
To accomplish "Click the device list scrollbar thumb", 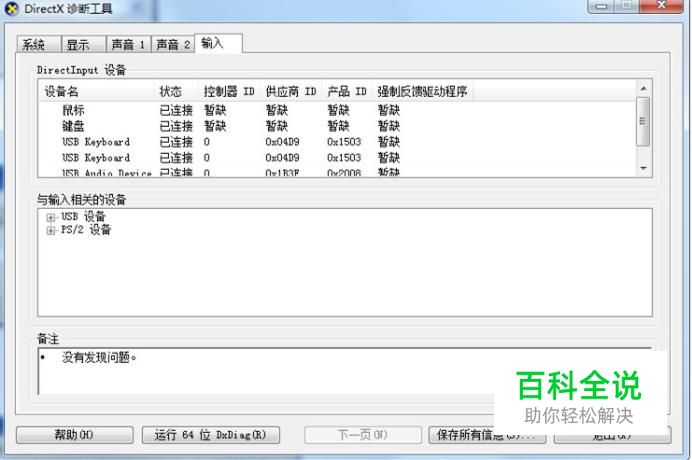I will (643, 121).
